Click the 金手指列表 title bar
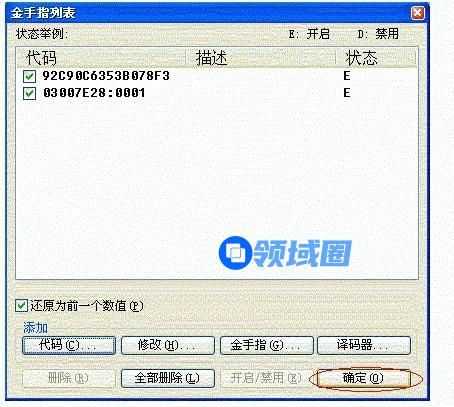The width and height of the screenshot is (454, 407). click(207, 13)
